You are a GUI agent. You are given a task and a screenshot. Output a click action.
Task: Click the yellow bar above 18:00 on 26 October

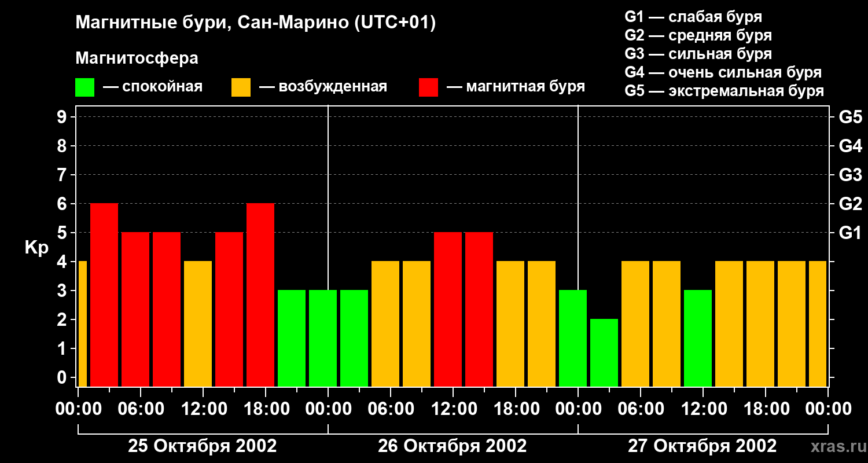[x=510, y=324]
